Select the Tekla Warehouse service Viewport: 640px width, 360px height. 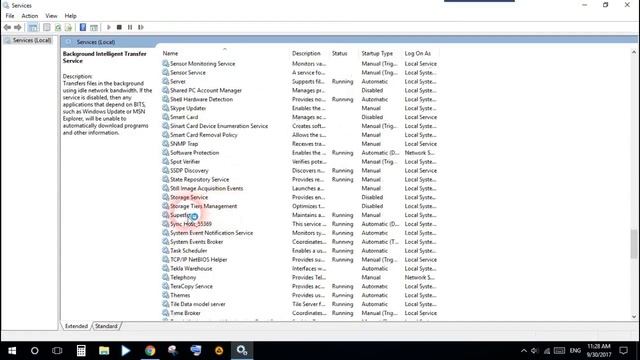click(300, 269)
